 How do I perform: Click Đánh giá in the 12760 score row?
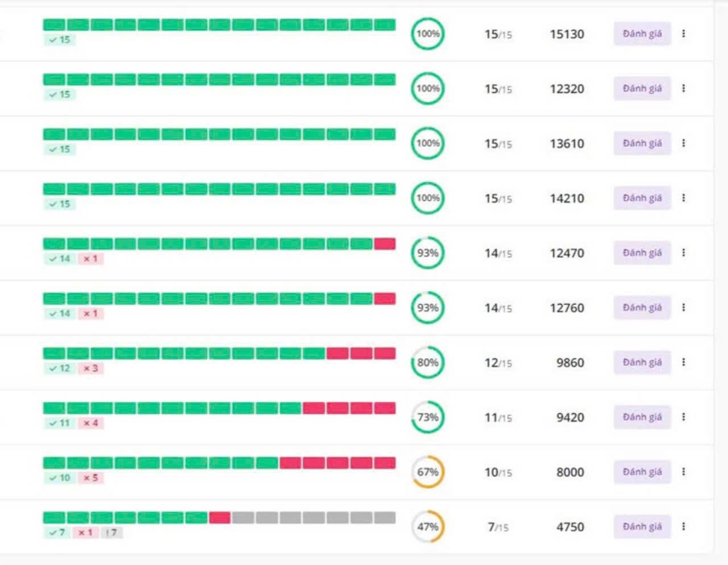pos(642,308)
